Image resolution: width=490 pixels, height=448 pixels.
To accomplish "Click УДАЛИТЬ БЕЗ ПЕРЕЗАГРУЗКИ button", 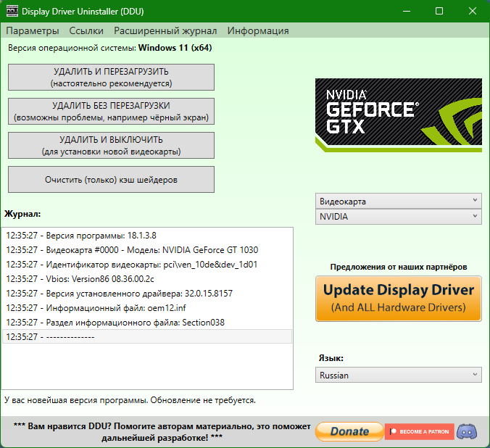I will (111, 112).
